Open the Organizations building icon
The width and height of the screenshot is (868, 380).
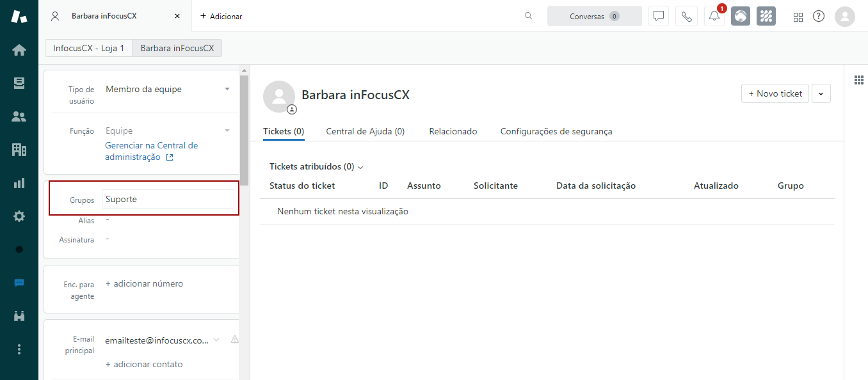(19, 150)
